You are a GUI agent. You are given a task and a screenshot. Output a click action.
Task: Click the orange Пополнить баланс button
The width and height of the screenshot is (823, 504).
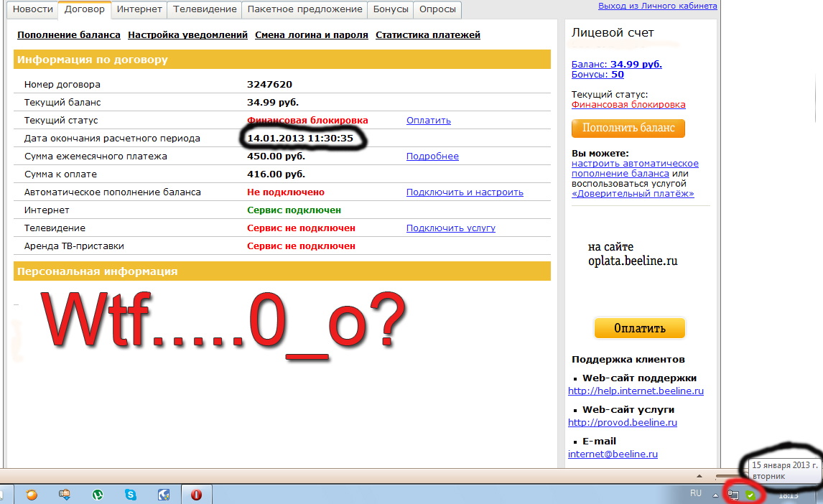coord(628,128)
